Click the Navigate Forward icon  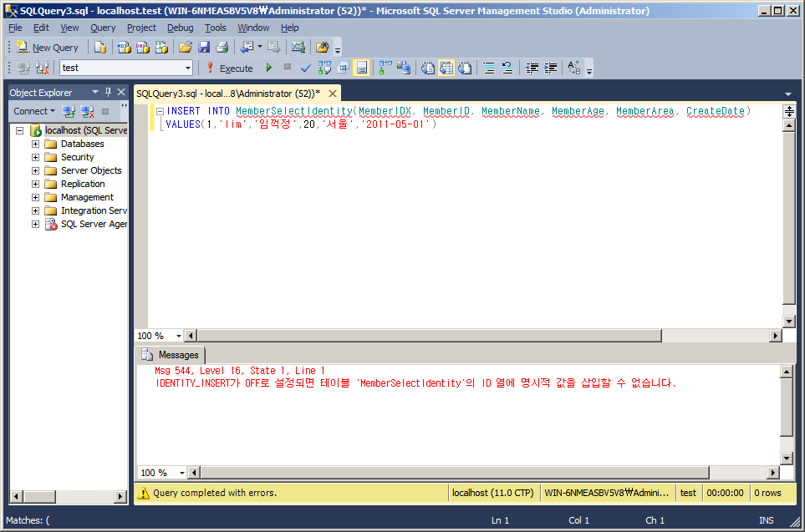point(274,48)
